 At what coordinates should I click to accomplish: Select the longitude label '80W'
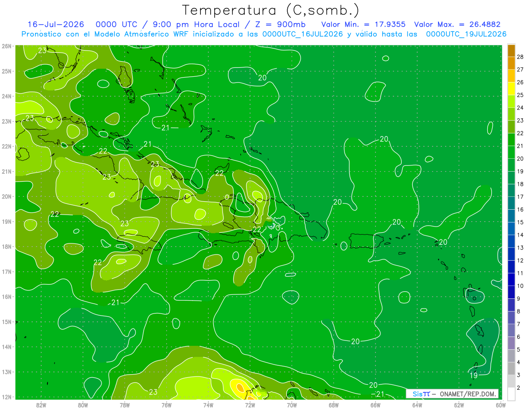click(x=83, y=404)
